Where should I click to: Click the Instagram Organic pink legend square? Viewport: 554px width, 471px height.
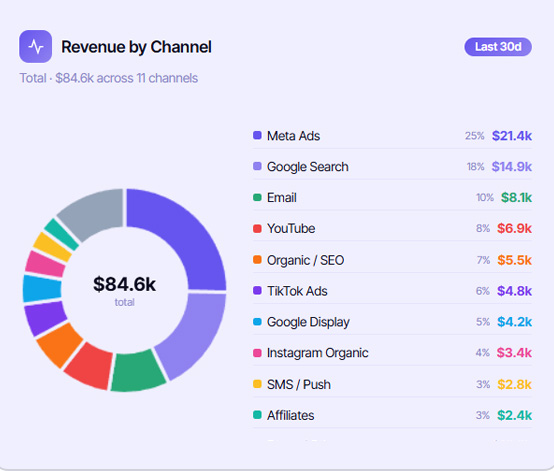257,353
